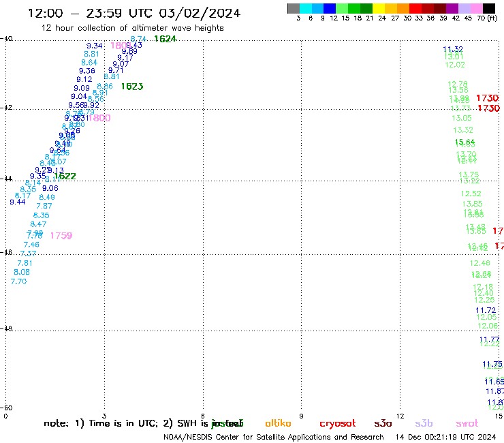The height and width of the screenshot is (443, 504).
Task: Click the '12:00 – 23:59 UTC 03/02/2024' title
Action: (134, 13)
